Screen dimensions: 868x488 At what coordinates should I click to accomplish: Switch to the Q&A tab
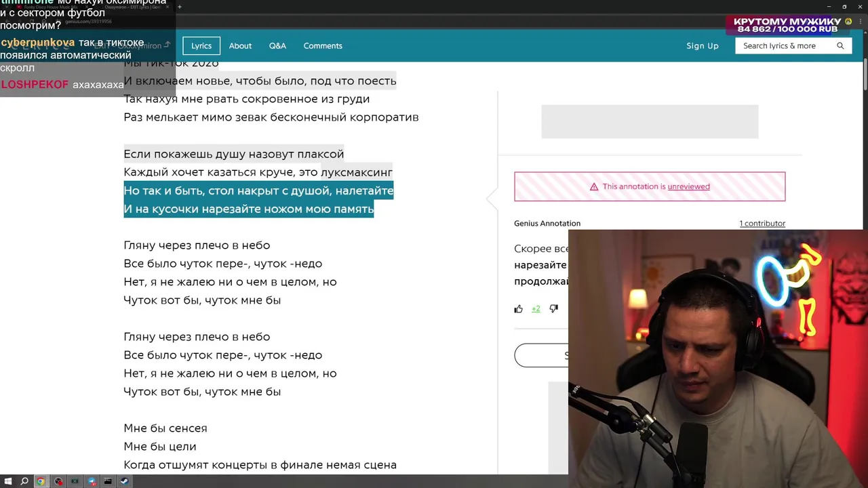[277, 46]
